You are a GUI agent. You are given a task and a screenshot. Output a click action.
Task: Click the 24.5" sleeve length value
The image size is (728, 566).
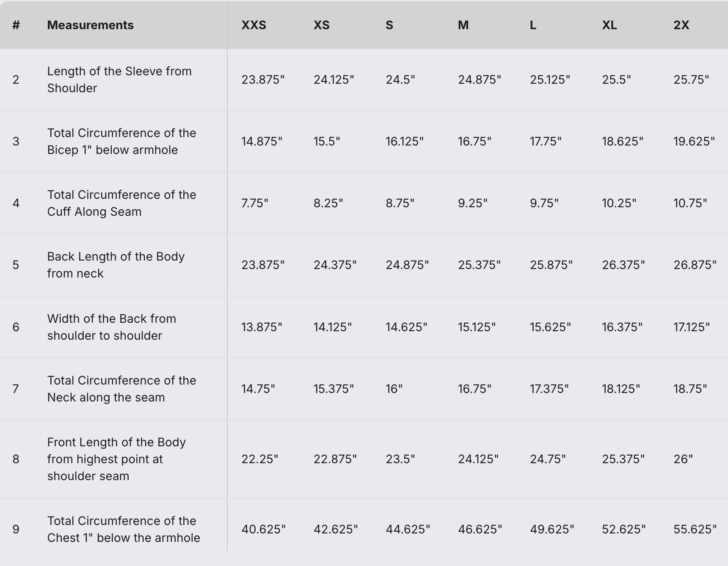(400, 80)
